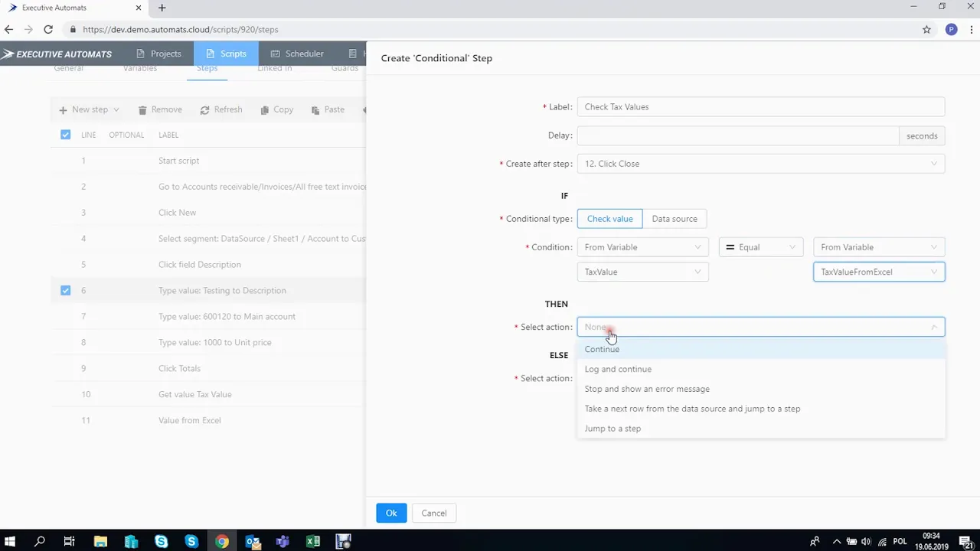This screenshot has height=551, width=980.
Task: Open the Create after step dropdown
Action: pyautogui.click(x=933, y=163)
